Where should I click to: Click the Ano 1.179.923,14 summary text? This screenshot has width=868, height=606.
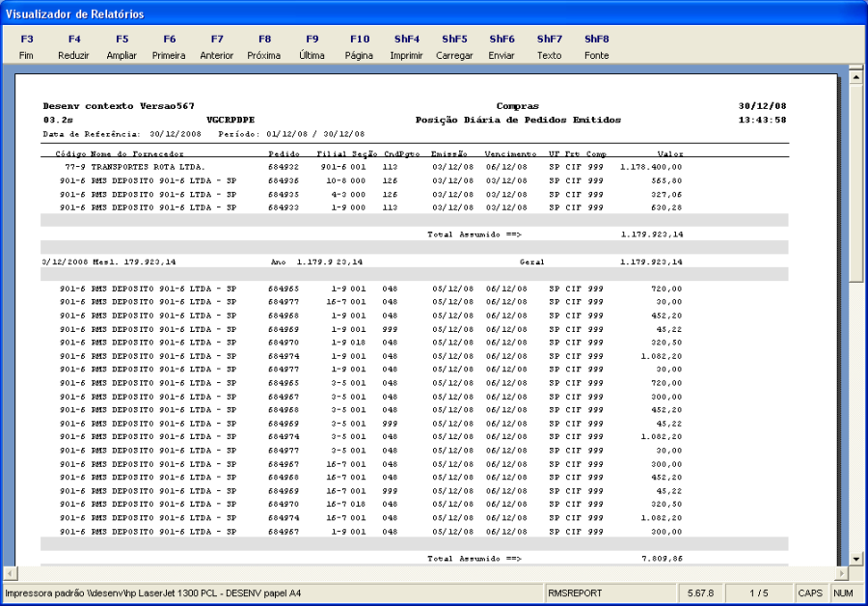click(316, 262)
